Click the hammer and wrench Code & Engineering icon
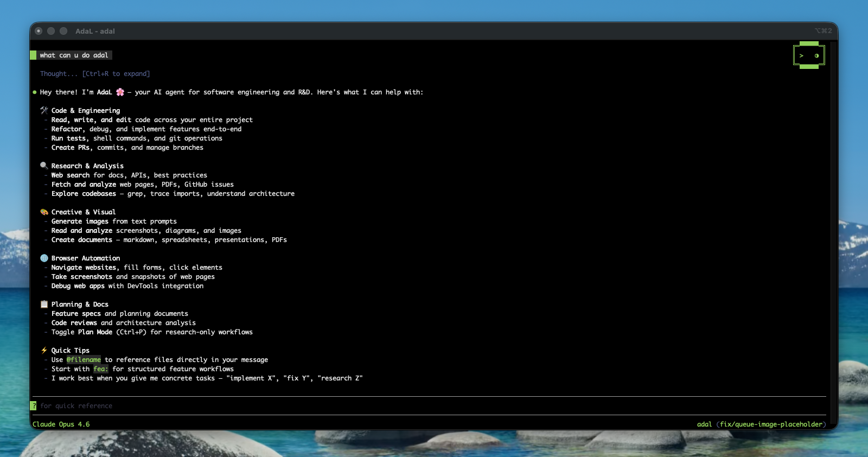Screen dimensions: 868x457 point(44,110)
